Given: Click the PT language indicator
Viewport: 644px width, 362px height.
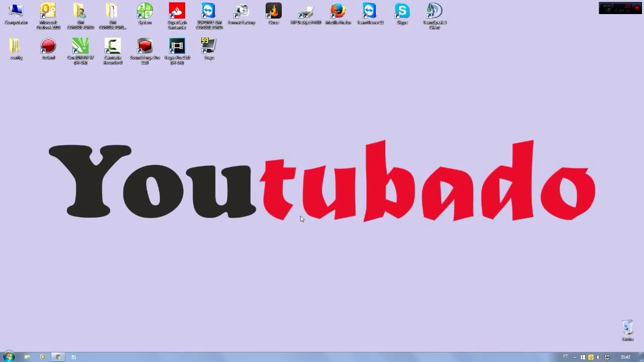Looking at the screenshot, I should coord(566,356).
